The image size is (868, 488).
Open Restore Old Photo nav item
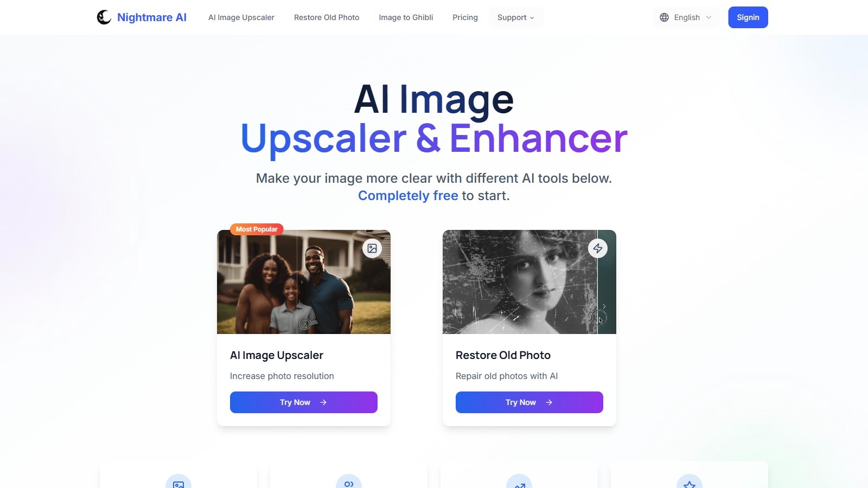click(327, 17)
